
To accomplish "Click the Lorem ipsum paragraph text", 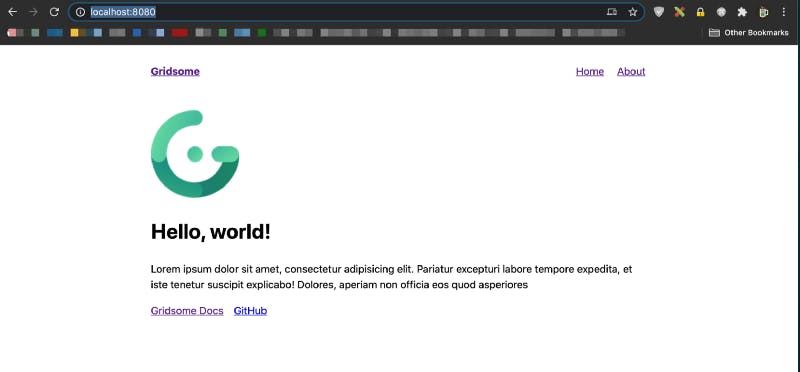I will tap(391, 277).
